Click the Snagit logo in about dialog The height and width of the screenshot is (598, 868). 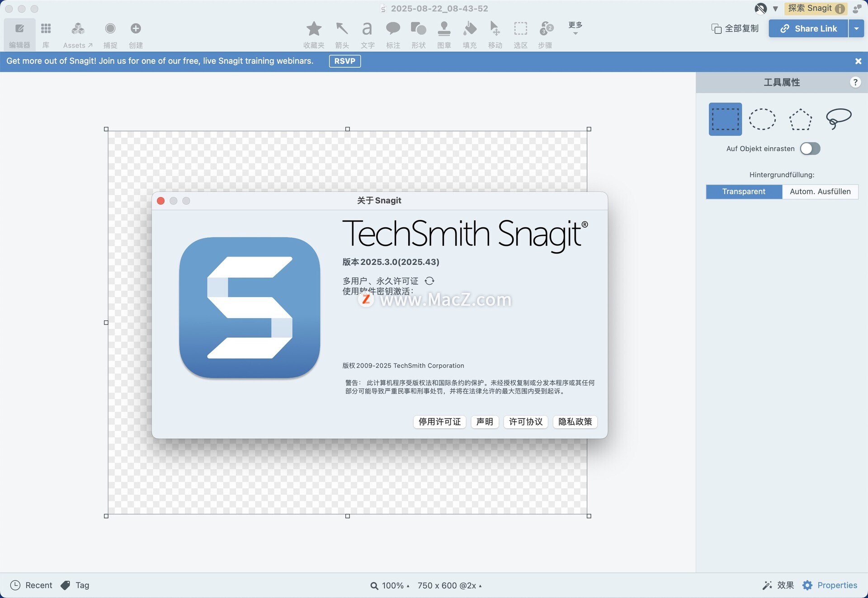(250, 308)
